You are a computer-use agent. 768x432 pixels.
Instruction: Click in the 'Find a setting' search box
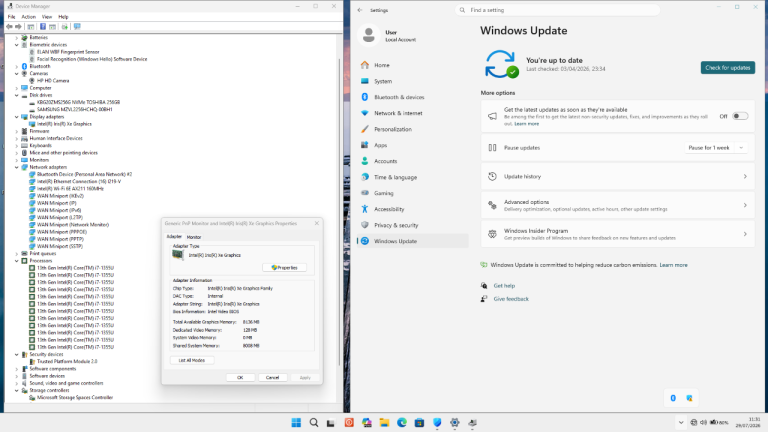click(x=557, y=10)
